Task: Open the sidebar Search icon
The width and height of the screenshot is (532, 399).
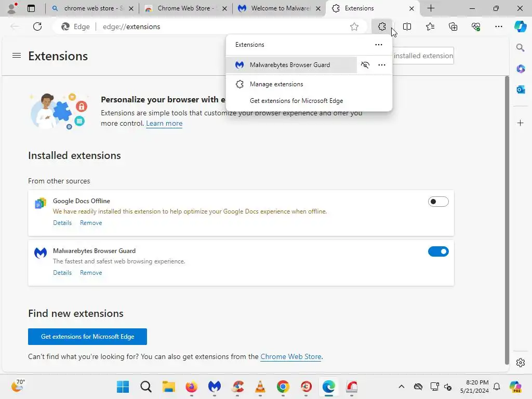Action: (x=520, y=47)
